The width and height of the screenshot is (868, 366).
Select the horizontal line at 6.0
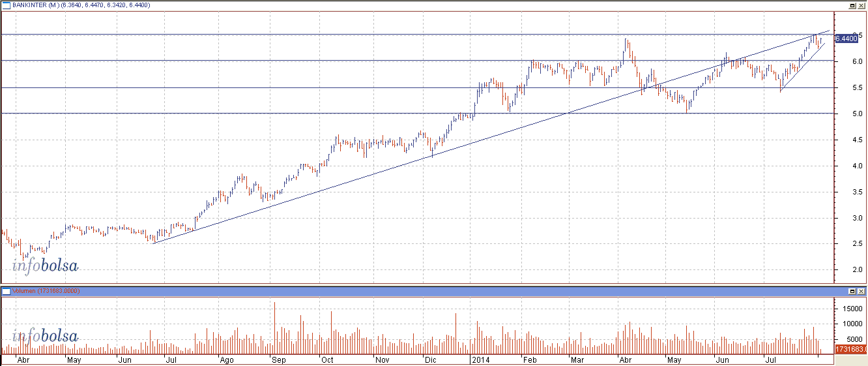tap(261, 61)
